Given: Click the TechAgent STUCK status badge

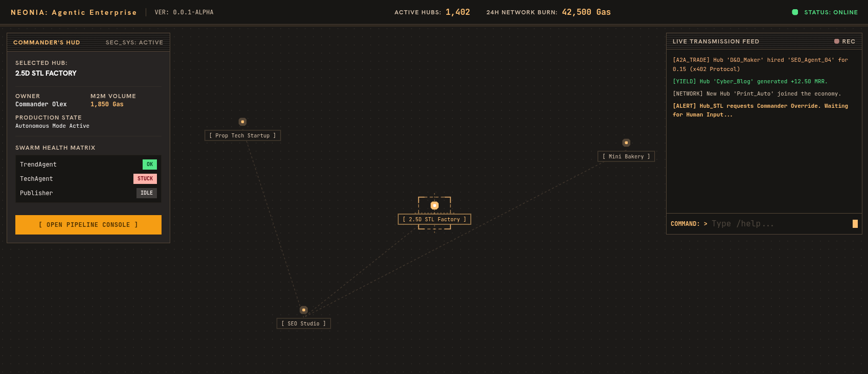Looking at the screenshot, I should point(145,179).
